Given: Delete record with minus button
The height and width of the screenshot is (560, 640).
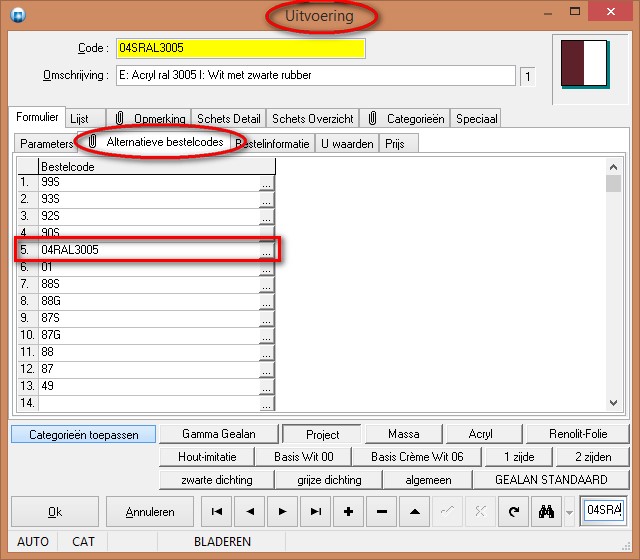Looking at the screenshot, I should pyautogui.click(x=382, y=511).
